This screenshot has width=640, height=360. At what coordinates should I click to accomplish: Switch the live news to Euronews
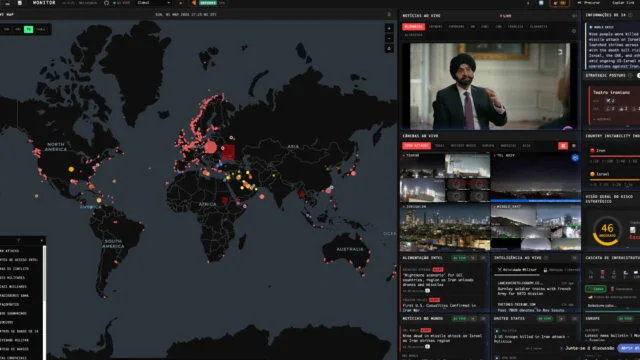pyautogui.click(x=456, y=27)
